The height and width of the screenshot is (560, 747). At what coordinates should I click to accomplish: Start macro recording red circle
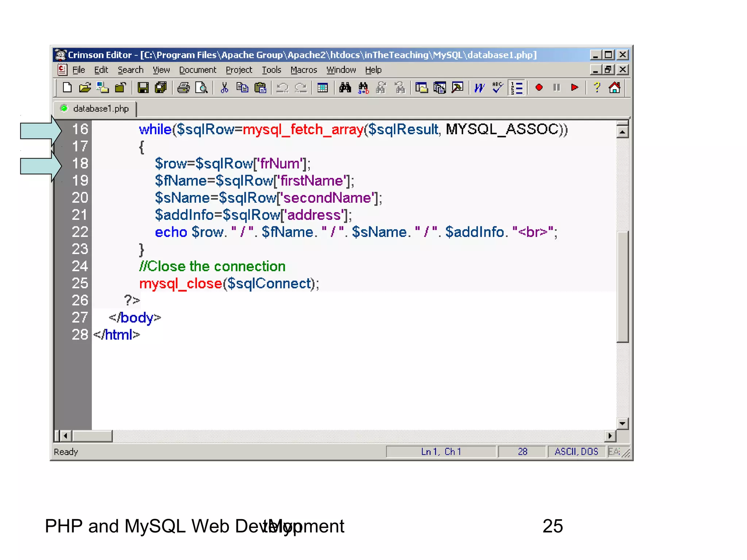(539, 87)
